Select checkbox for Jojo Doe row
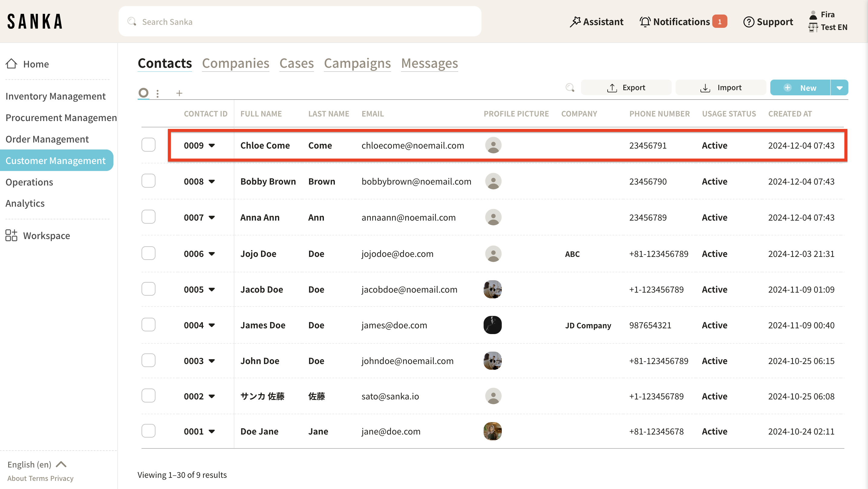 tap(148, 253)
